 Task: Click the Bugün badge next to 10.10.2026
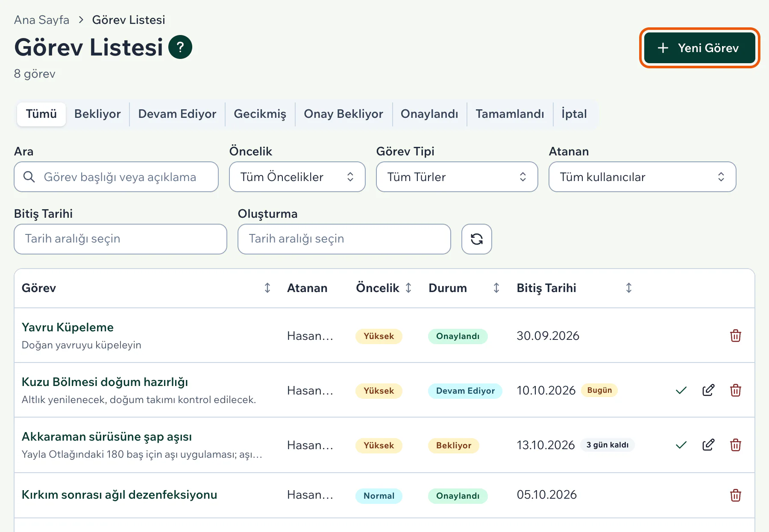pyautogui.click(x=599, y=390)
